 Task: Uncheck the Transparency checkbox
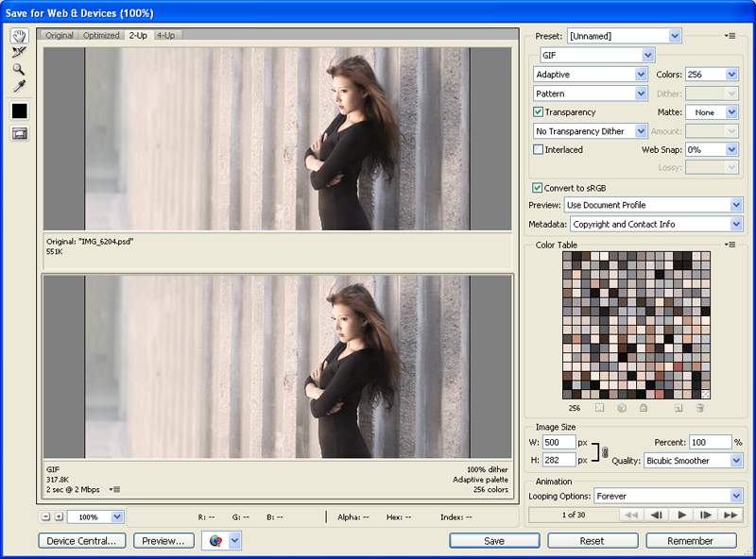point(538,111)
